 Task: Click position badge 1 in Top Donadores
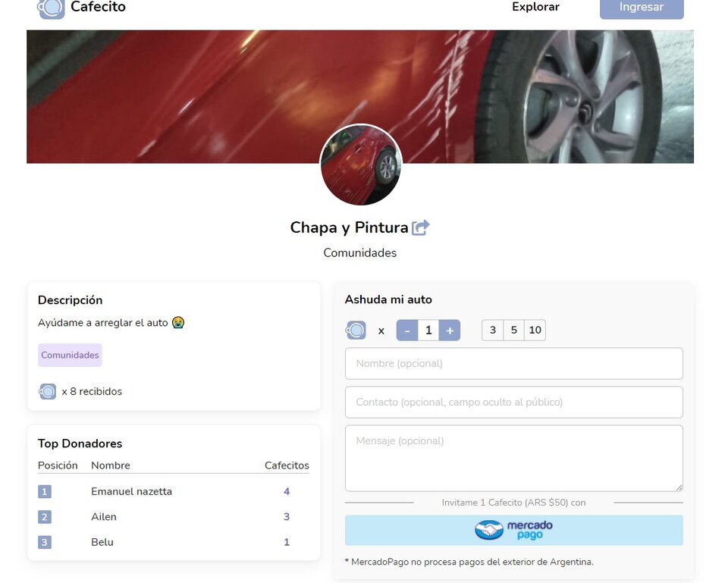click(45, 491)
